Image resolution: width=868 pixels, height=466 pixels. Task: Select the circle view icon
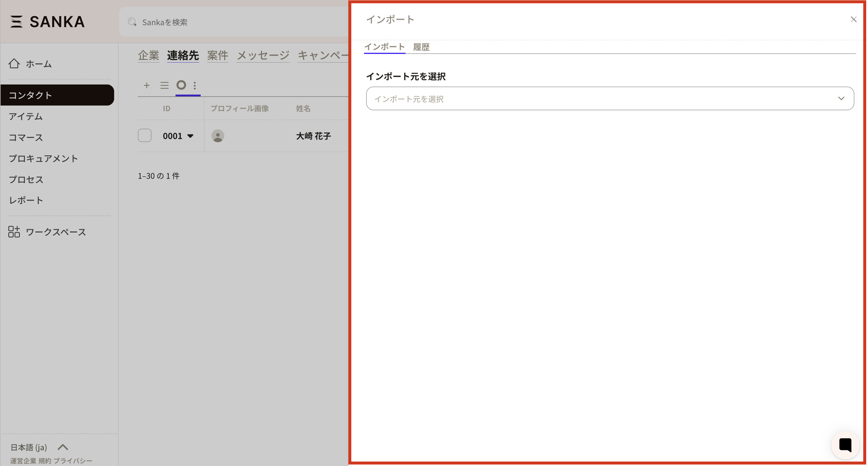point(181,85)
